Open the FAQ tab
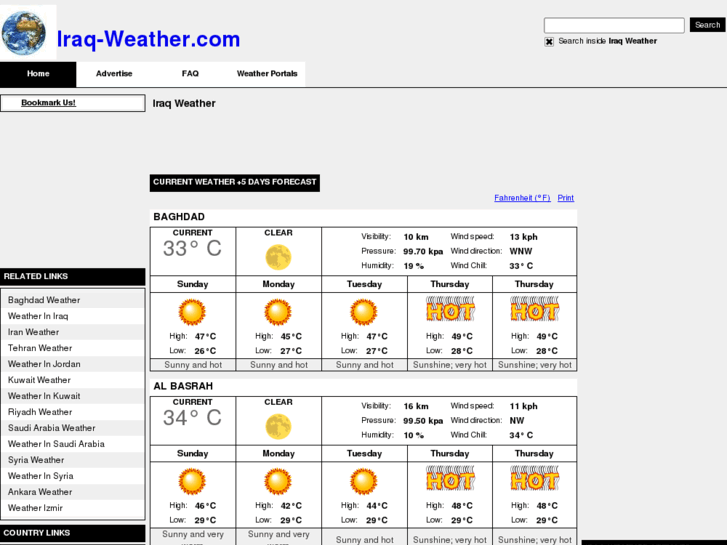The image size is (727, 545). [190, 74]
